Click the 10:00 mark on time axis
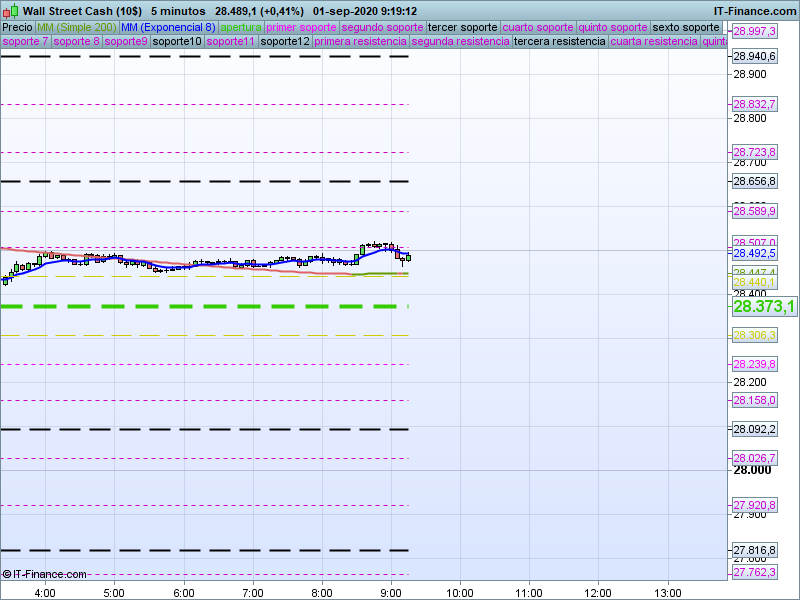800x600 pixels. click(459, 592)
